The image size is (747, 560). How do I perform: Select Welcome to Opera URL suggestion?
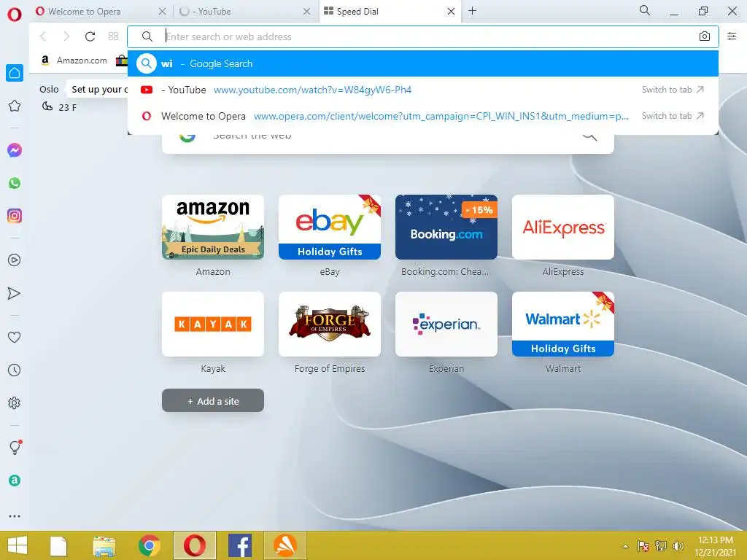coord(423,116)
